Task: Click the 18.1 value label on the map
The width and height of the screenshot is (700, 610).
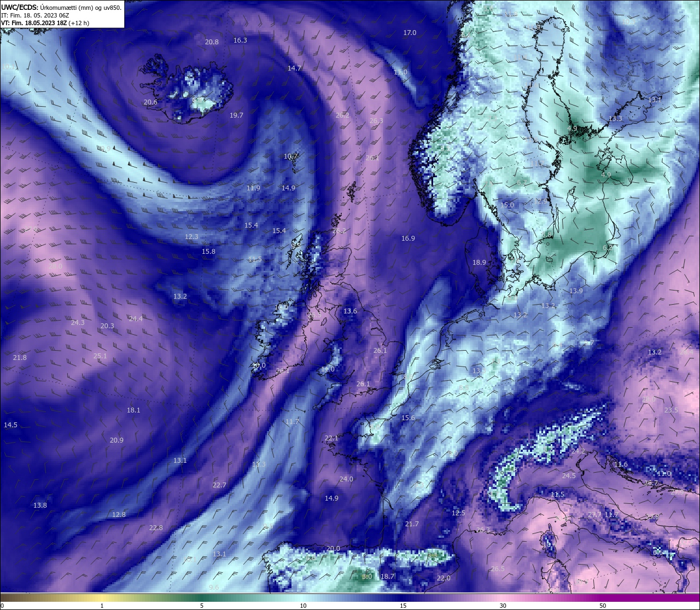Action: (x=133, y=410)
